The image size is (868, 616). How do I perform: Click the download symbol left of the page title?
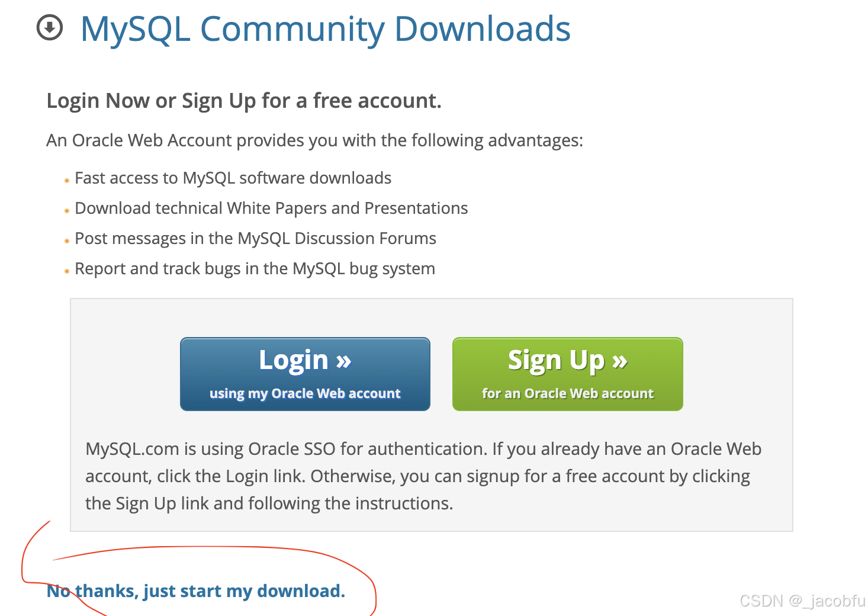click(50, 27)
